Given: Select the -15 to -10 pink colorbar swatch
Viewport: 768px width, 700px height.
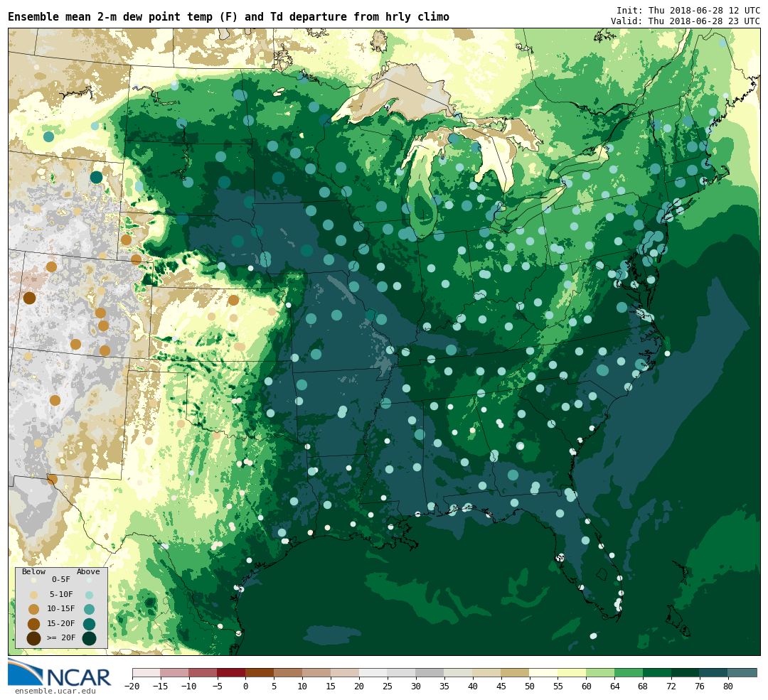Looking at the screenshot, I should 175,672.
